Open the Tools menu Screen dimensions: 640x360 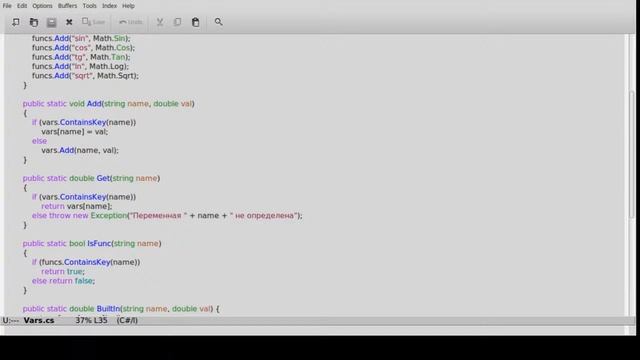coord(89,6)
